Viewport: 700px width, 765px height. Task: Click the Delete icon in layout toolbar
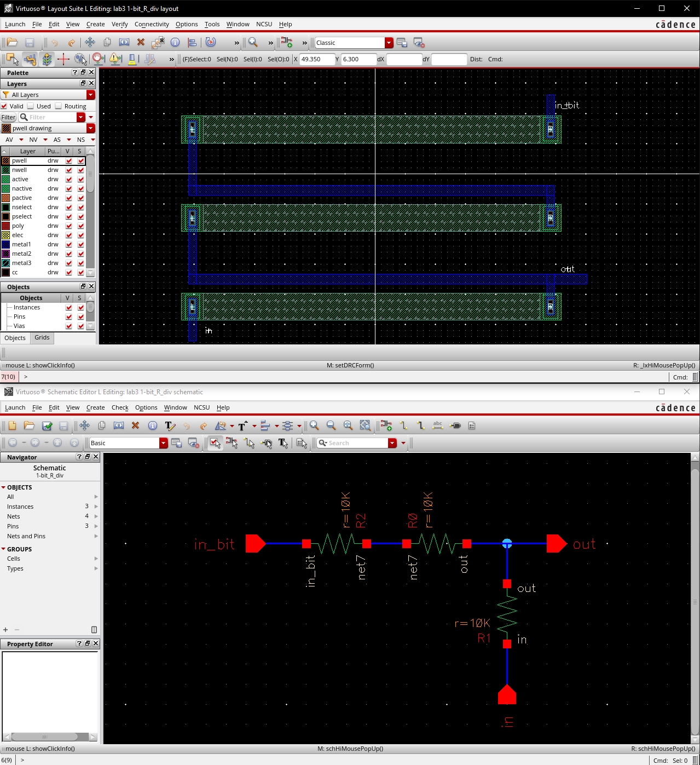141,42
